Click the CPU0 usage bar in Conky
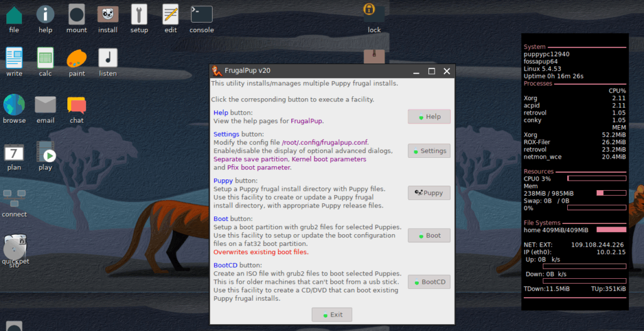The height and width of the screenshot is (331, 644). [597, 179]
